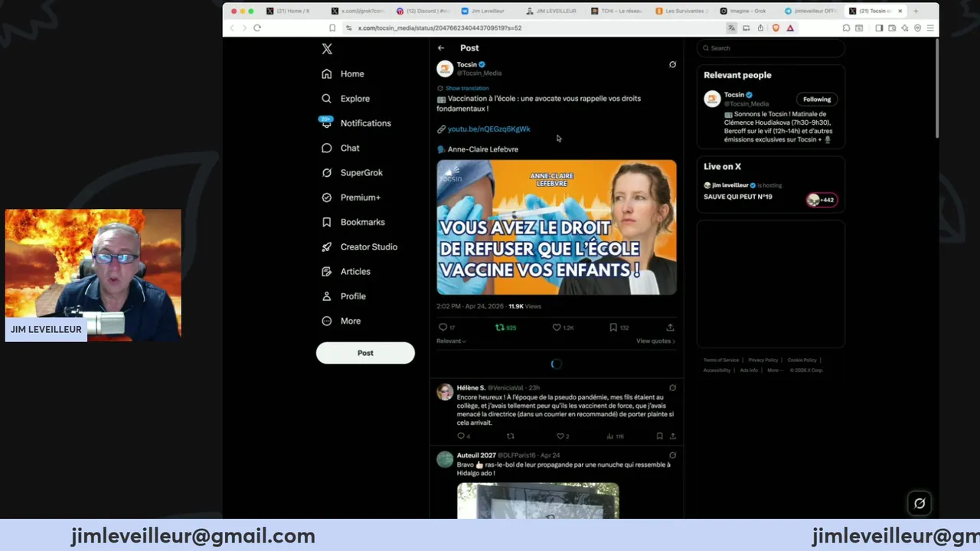
Task: Reload the browser page
Action: 257,28
